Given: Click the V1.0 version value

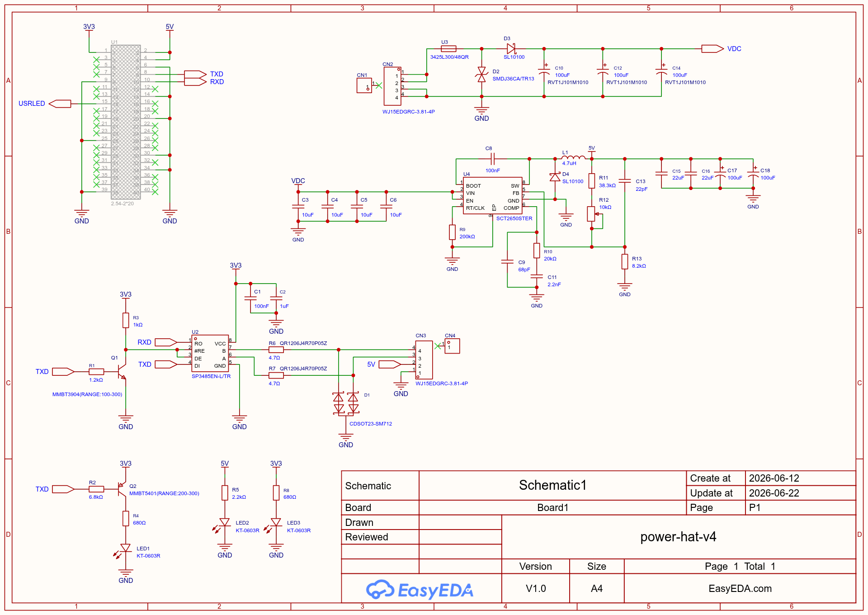Looking at the screenshot, I should 536,588.
